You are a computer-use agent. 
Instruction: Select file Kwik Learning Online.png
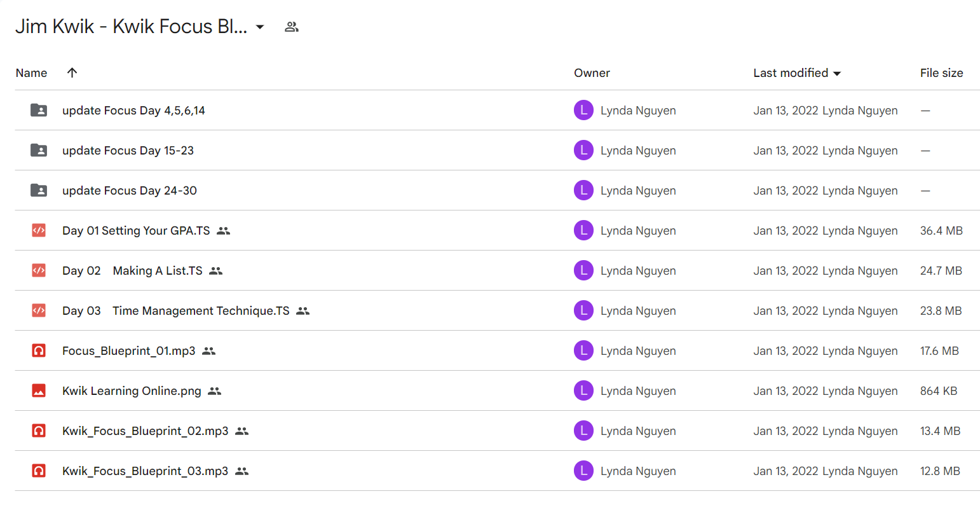tap(132, 391)
